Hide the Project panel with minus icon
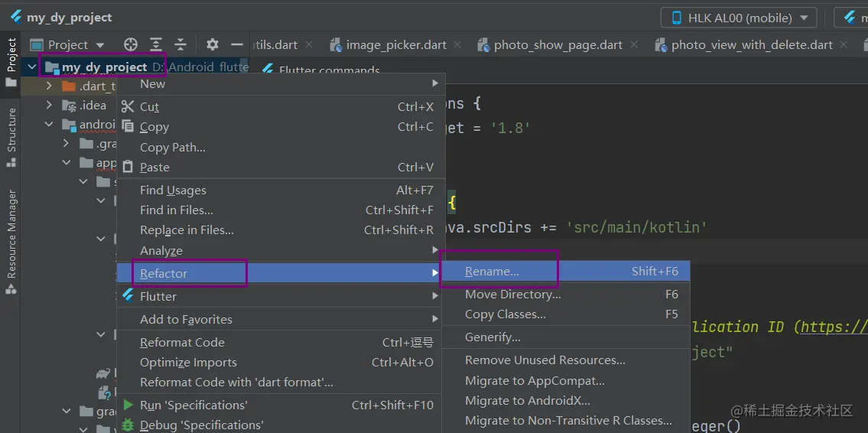 [x=237, y=44]
